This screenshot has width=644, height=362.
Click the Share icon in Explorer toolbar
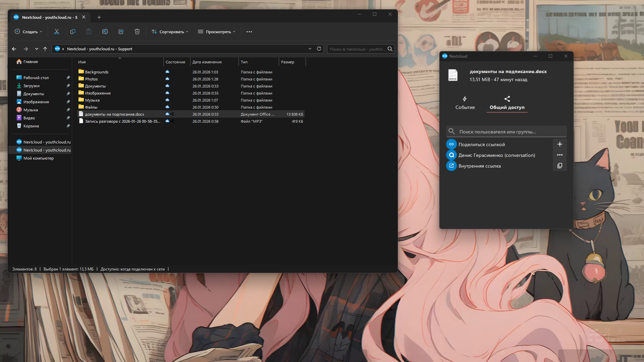[x=121, y=32]
